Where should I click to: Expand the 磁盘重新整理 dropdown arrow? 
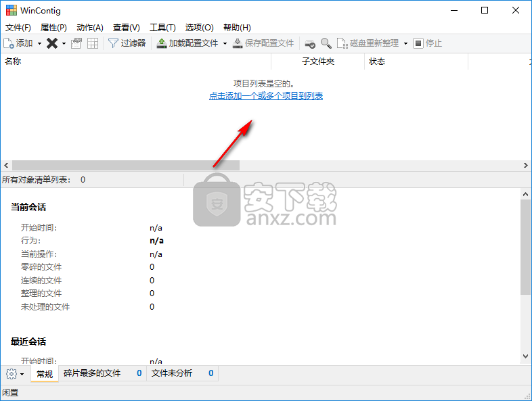405,43
